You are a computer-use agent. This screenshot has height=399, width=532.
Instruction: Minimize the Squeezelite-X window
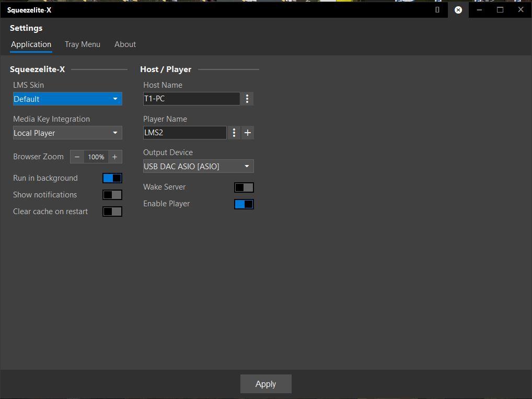click(479, 10)
